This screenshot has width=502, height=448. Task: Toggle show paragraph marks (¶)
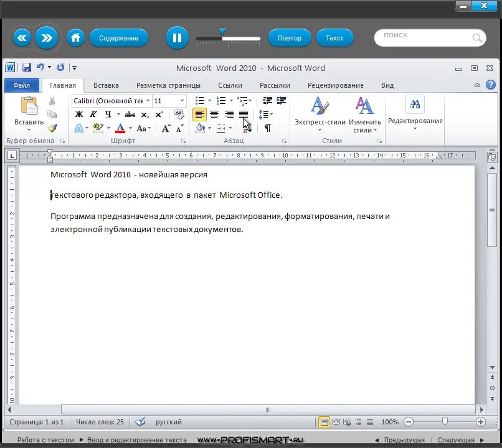[268, 128]
